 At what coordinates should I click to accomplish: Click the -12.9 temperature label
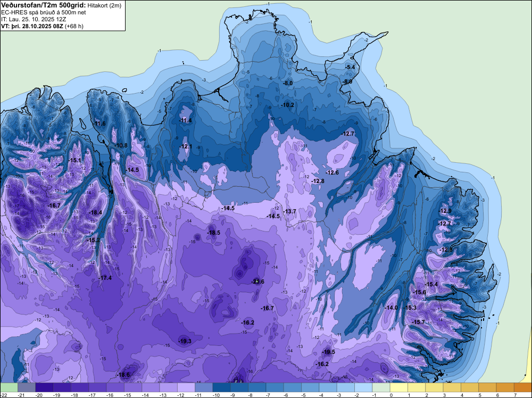445,211
